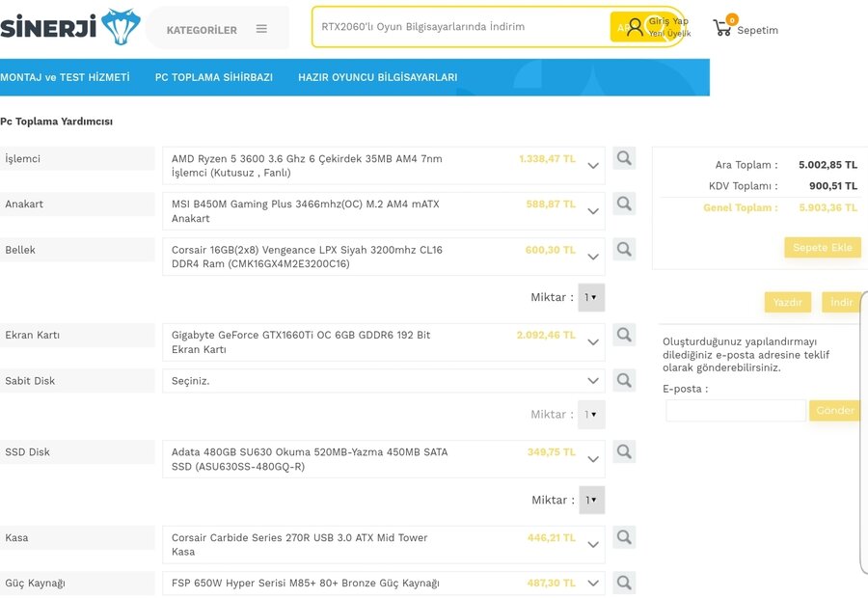Click the Pc Toplama Yardımcısı heading

pos(57,122)
